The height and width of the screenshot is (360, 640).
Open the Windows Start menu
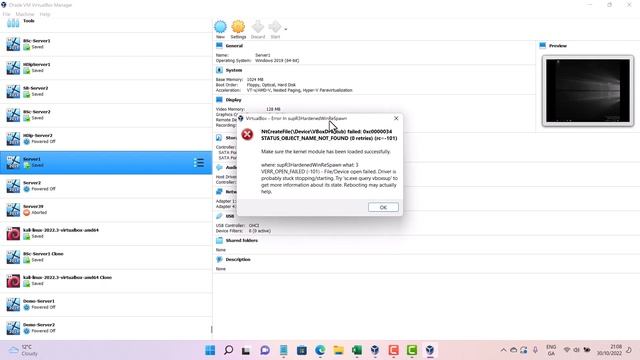point(210,350)
